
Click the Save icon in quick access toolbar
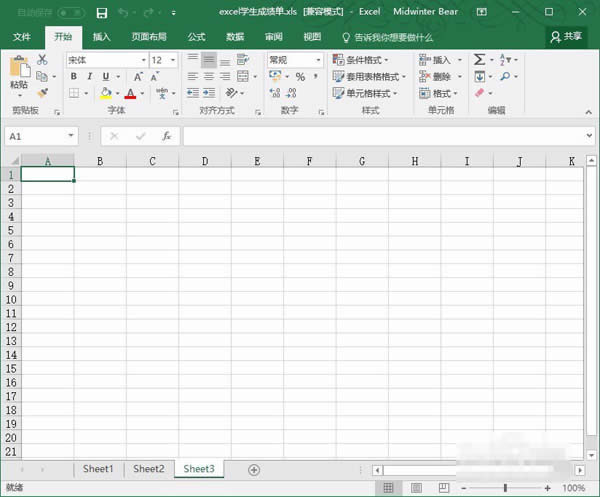pyautogui.click(x=101, y=12)
